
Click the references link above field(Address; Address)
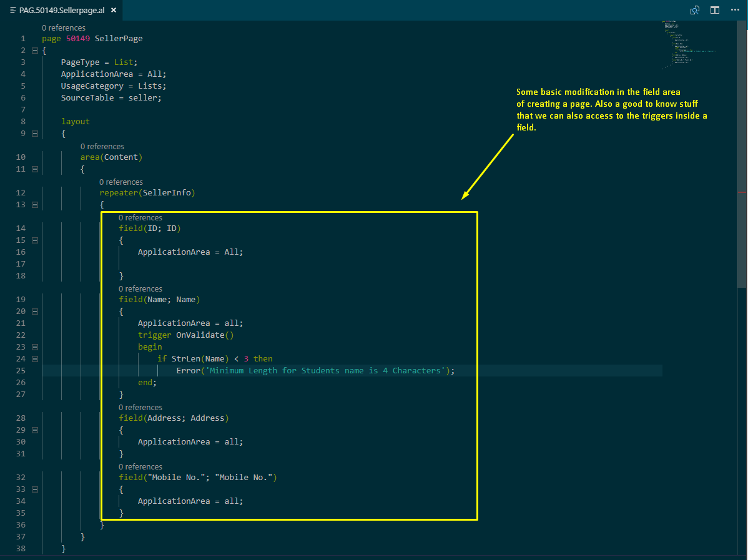coord(140,408)
